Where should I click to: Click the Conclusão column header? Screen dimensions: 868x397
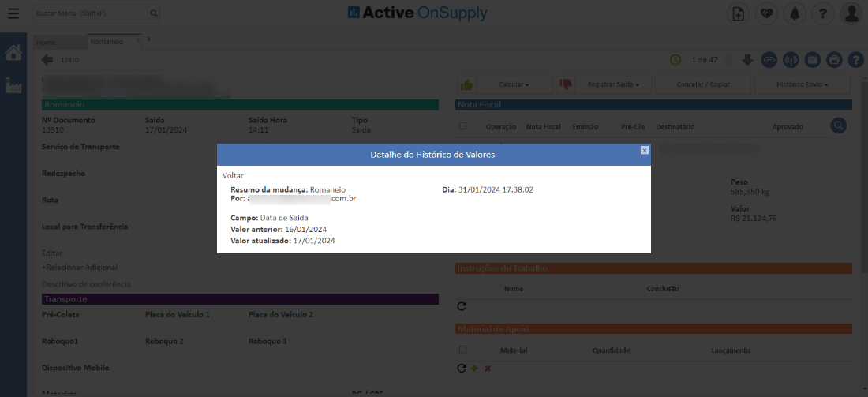point(663,288)
